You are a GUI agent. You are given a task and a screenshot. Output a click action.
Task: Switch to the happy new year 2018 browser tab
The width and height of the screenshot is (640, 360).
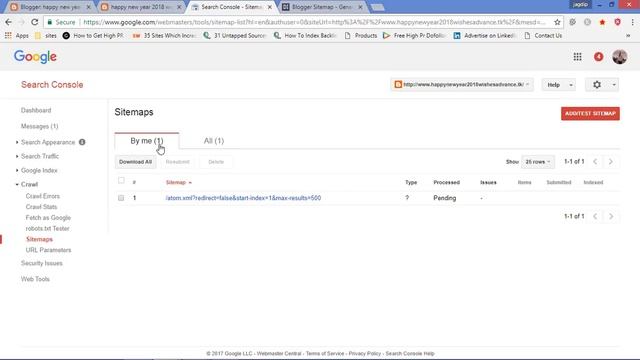141,7
